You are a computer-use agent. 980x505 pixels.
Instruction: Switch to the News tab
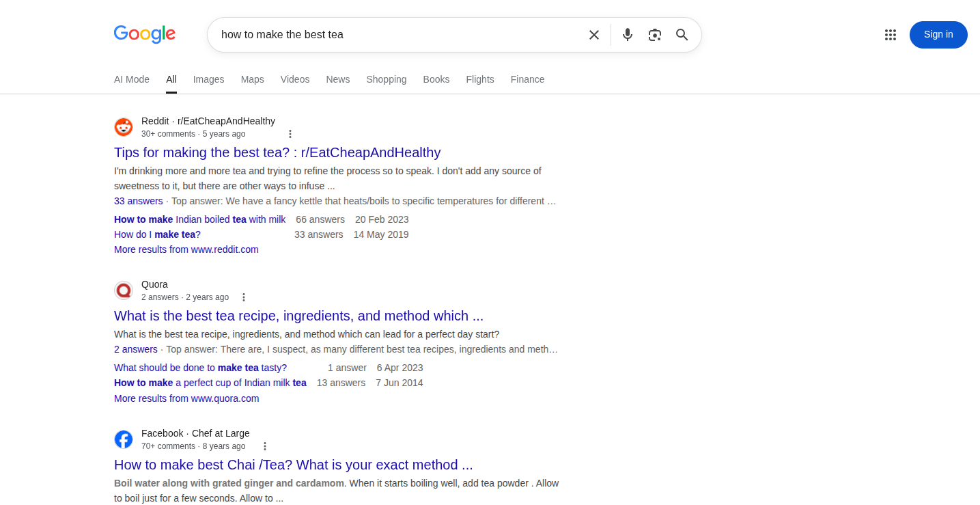(x=338, y=79)
